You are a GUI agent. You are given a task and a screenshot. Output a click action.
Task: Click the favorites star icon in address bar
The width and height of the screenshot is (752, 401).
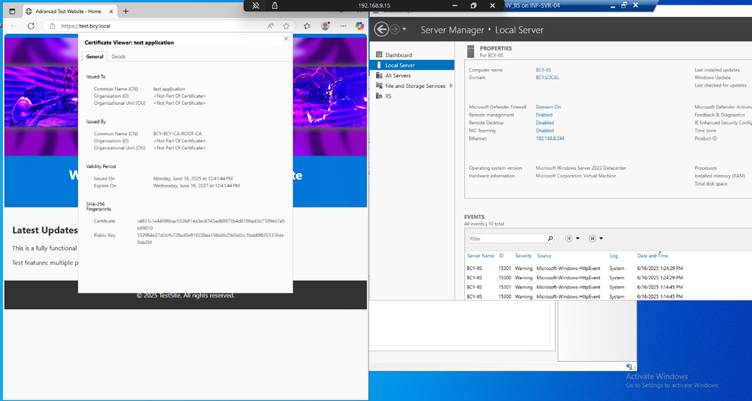[286, 25]
